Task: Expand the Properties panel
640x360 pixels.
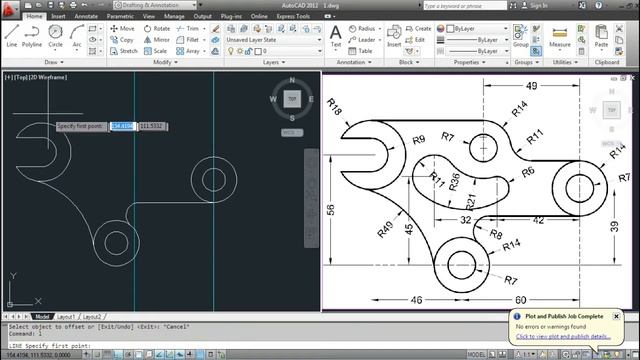Action: (469, 62)
